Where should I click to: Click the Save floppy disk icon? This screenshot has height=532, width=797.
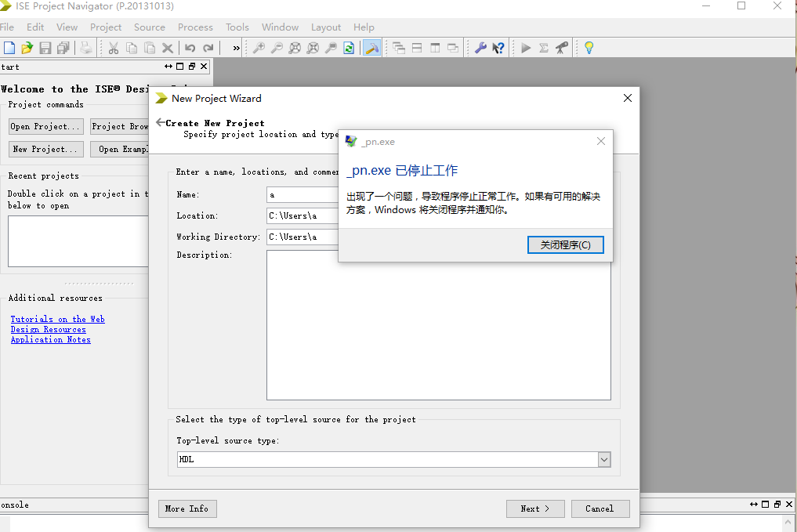pos(45,48)
